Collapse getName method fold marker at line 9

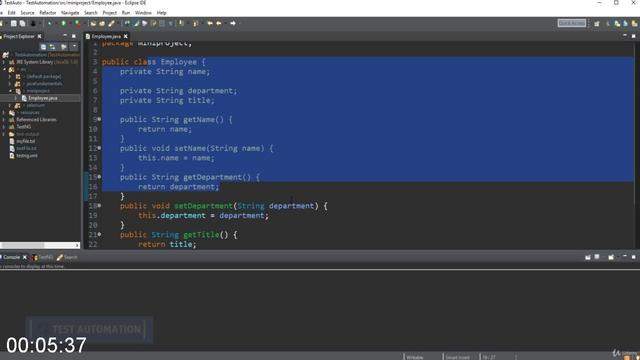(99, 119)
